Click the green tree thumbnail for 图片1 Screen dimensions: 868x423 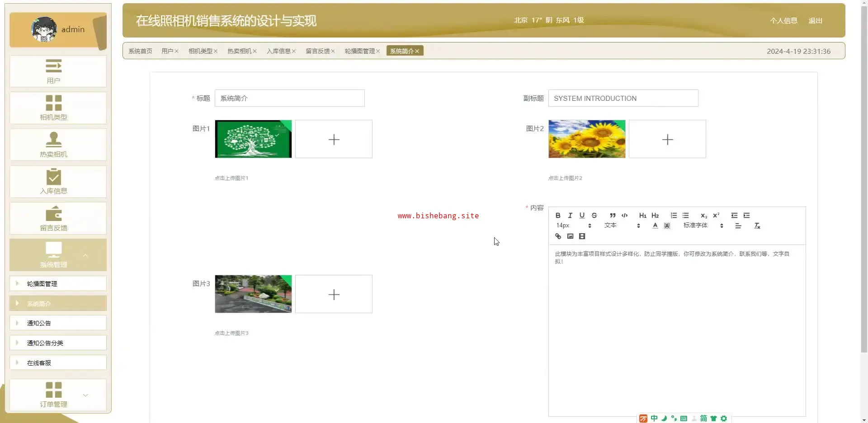253,139
